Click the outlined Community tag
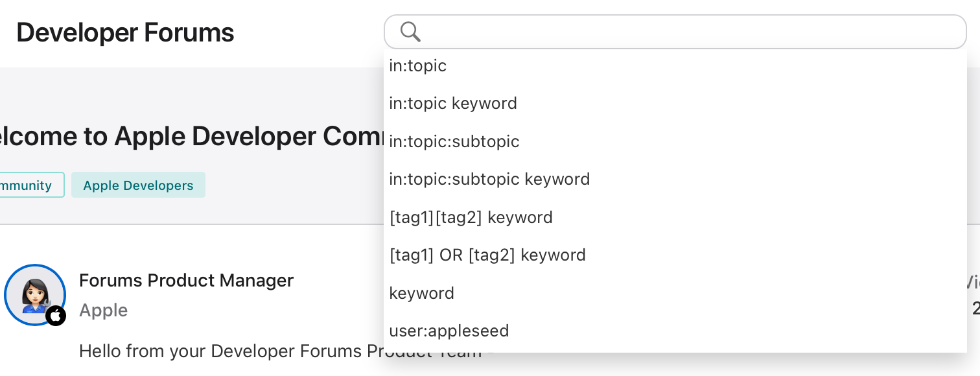980x376 pixels. (31, 185)
